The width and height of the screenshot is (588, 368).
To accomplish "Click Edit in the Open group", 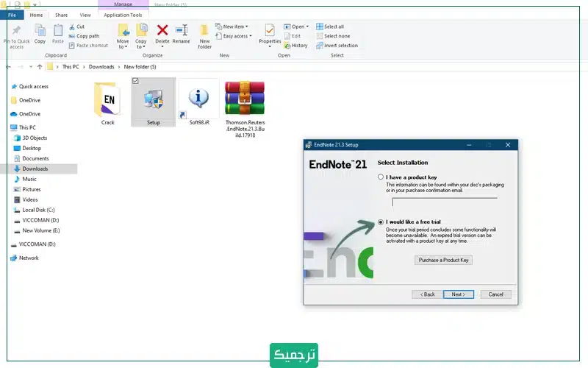I will (x=293, y=36).
